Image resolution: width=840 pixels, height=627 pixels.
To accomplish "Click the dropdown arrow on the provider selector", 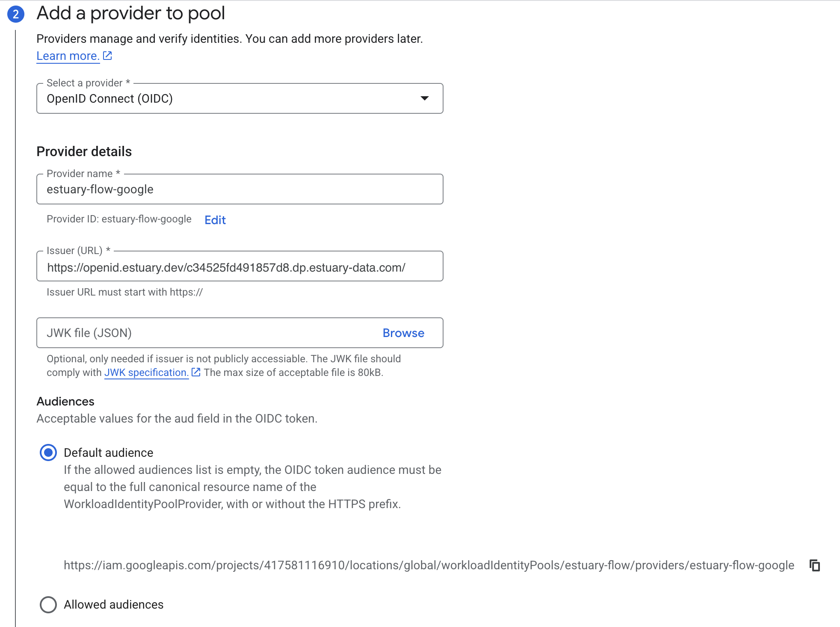I will click(x=424, y=99).
